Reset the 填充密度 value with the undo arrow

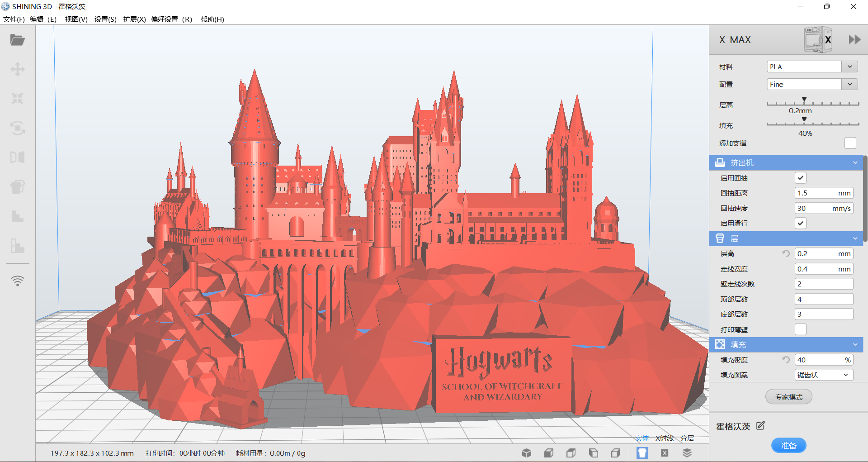pyautogui.click(x=786, y=360)
